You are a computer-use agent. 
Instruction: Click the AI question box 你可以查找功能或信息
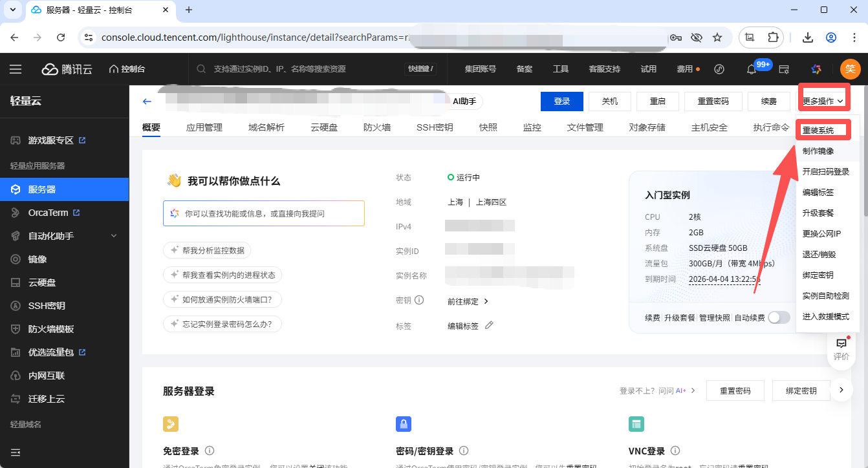coord(264,213)
